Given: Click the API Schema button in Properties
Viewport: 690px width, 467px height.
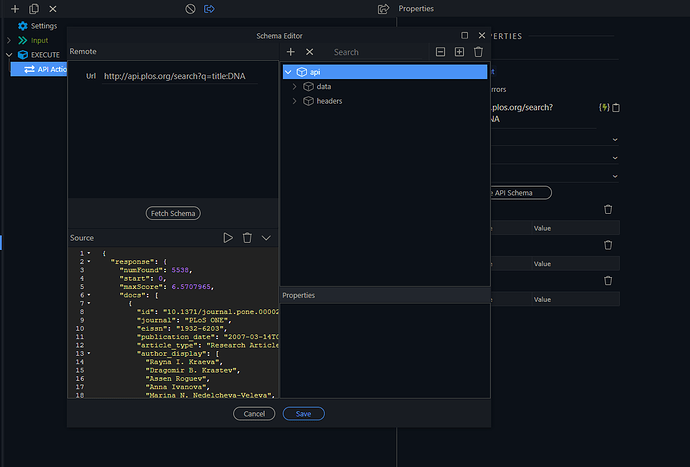Looking at the screenshot, I should pos(520,193).
